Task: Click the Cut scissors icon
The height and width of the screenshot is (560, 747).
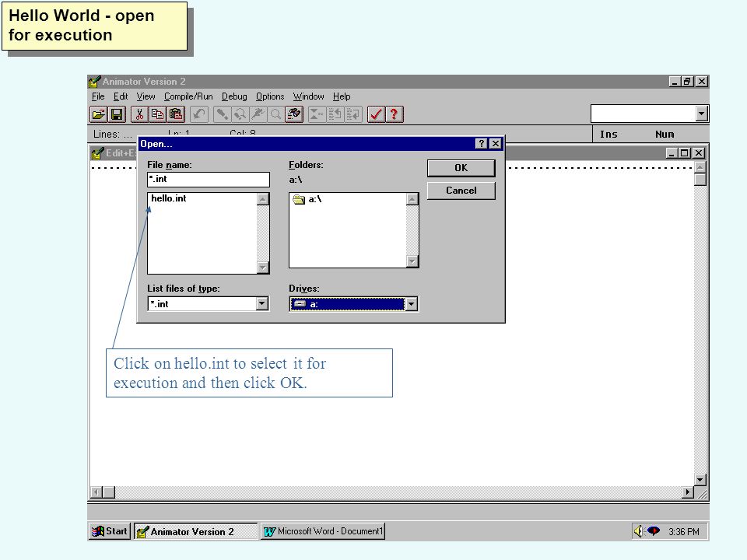Action: point(139,114)
